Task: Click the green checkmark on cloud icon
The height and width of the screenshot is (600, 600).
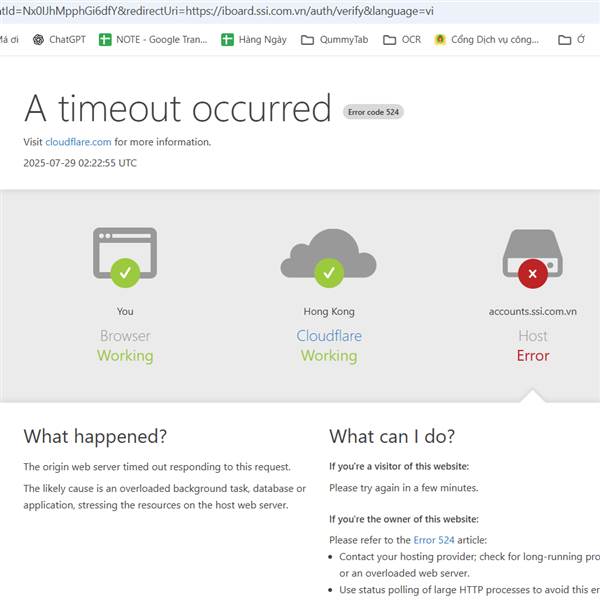Action: coord(329,273)
